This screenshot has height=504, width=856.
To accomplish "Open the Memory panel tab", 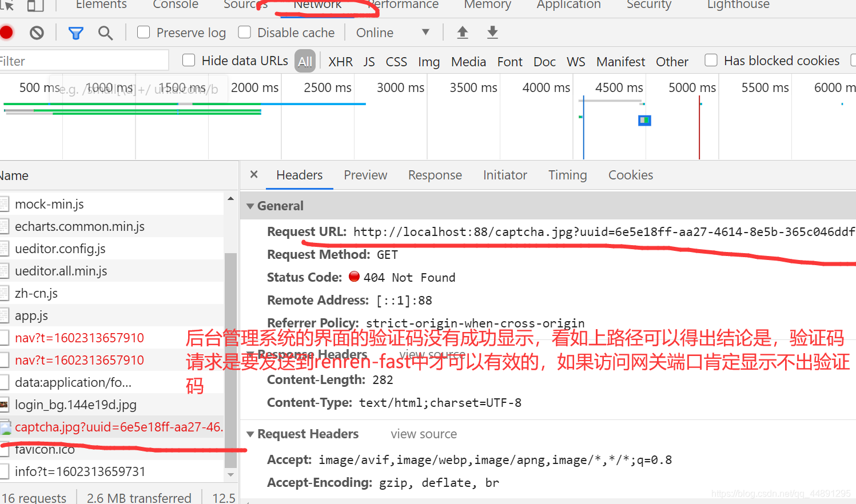I will [487, 5].
